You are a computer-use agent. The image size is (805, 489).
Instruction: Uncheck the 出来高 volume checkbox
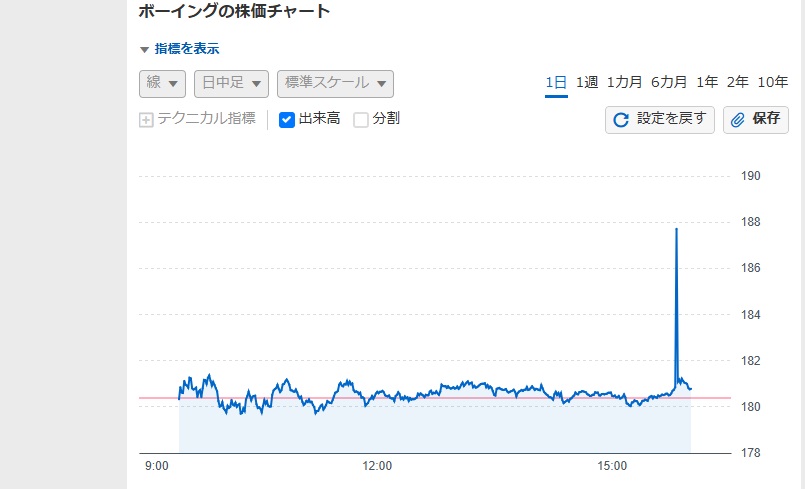coord(286,120)
